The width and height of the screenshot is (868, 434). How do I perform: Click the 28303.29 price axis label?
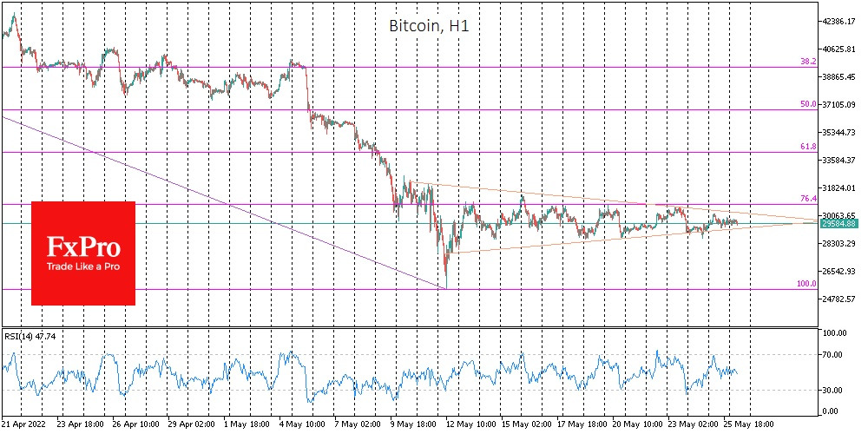click(x=839, y=244)
